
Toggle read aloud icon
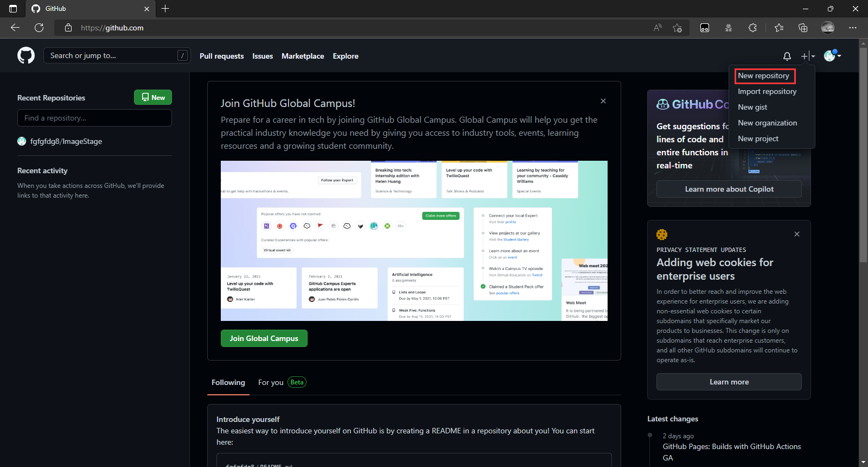(x=658, y=28)
